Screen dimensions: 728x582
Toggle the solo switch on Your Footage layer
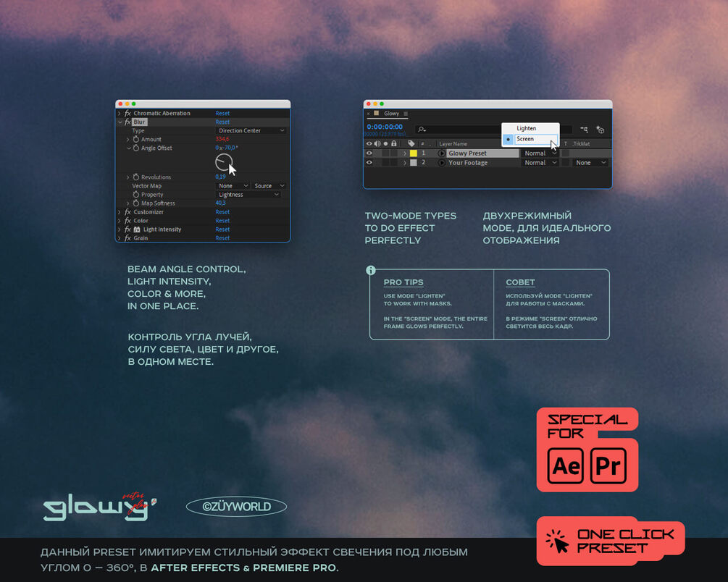point(385,163)
